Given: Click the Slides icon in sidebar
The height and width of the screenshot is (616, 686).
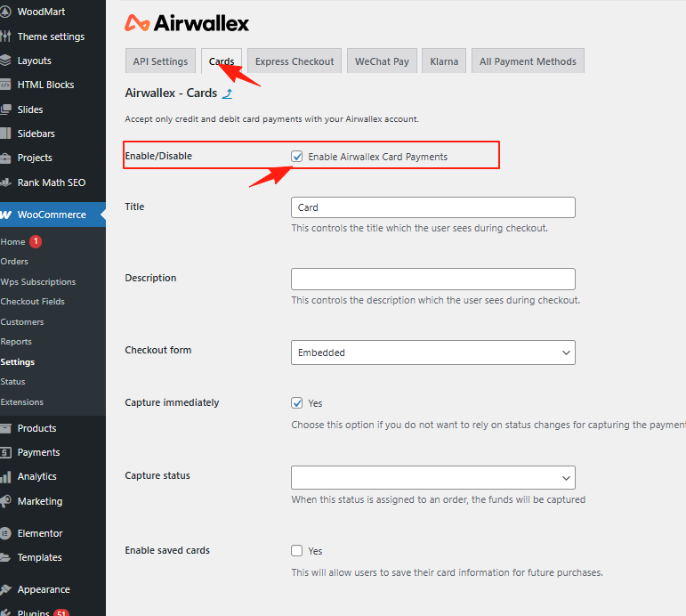Looking at the screenshot, I should [x=4, y=109].
